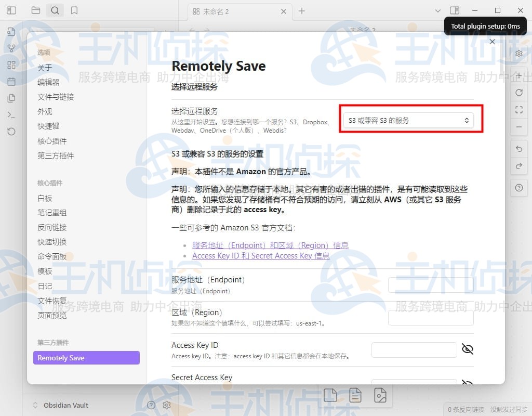The image size is (532, 416).
Task: Open a new tab with plus
Action: pyautogui.click(x=302, y=11)
